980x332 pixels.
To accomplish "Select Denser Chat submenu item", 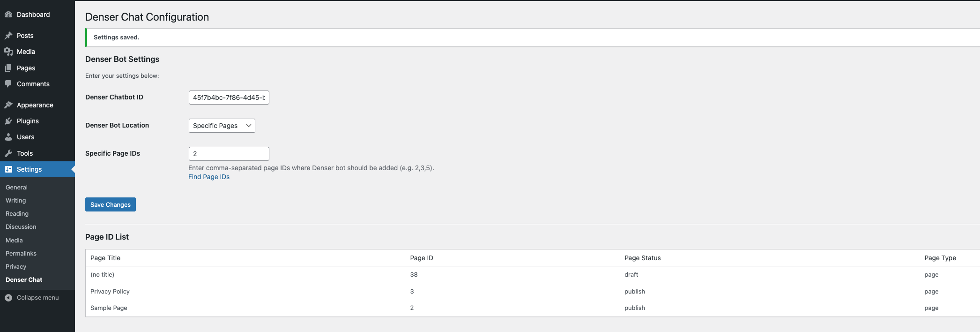I will point(24,279).
